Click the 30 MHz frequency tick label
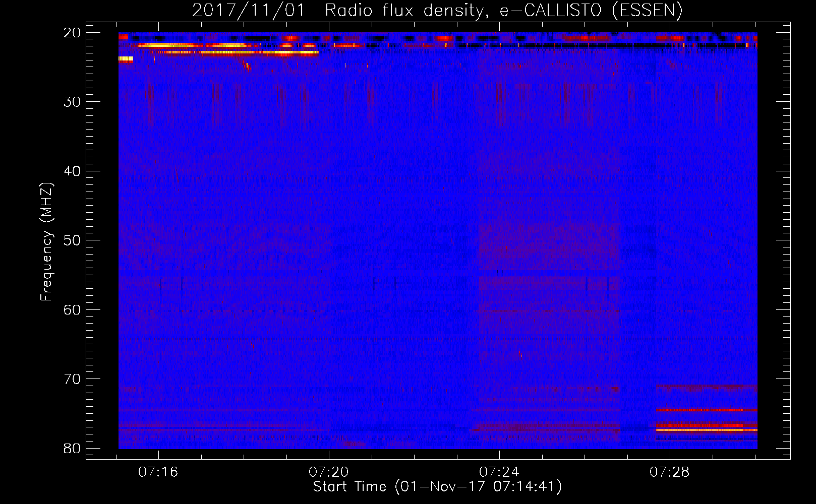Screen dimensions: 816x504 coord(72,102)
